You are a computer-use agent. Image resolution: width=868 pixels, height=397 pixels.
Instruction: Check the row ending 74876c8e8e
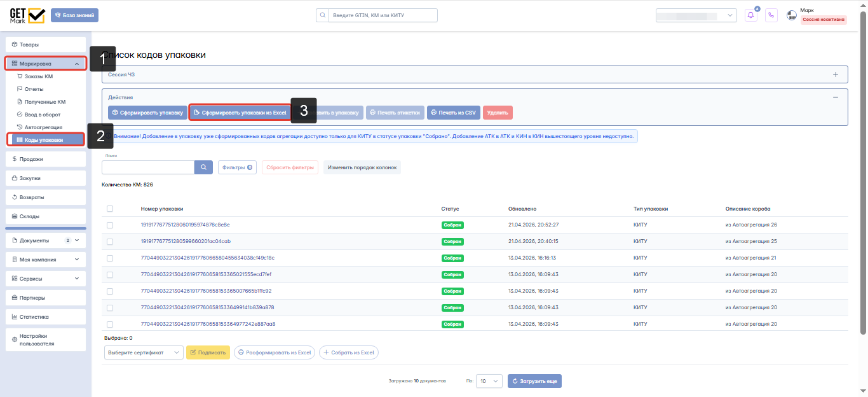110,225
